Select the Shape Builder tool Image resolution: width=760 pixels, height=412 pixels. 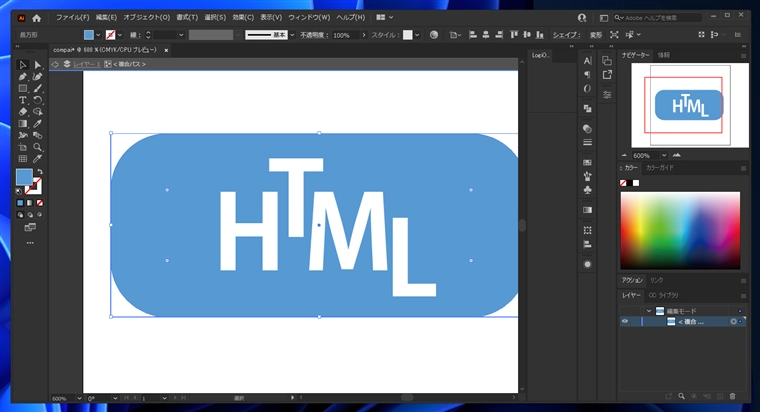(37, 112)
